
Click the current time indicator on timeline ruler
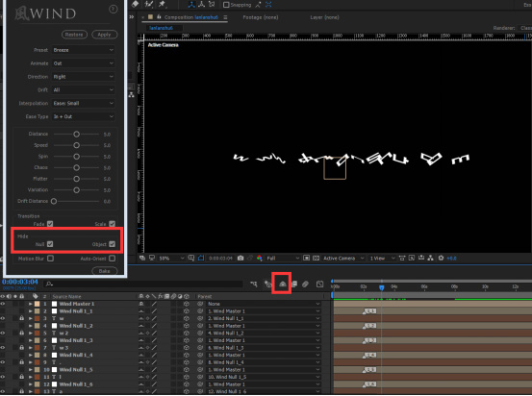point(382,287)
